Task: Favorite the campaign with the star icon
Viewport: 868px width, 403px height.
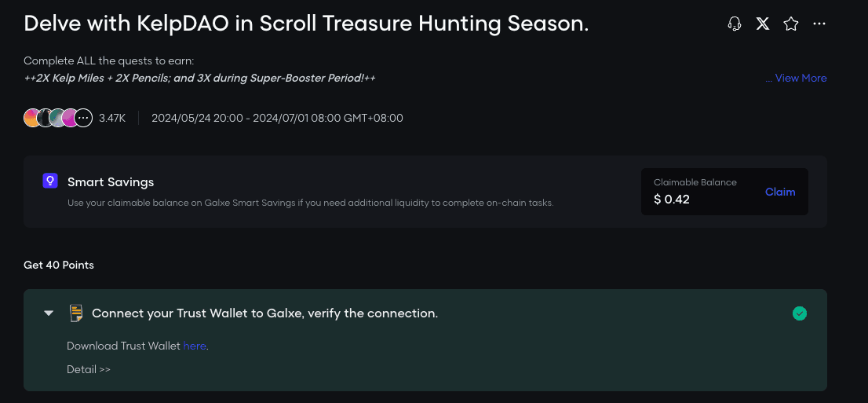Action: tap(791, 24)
